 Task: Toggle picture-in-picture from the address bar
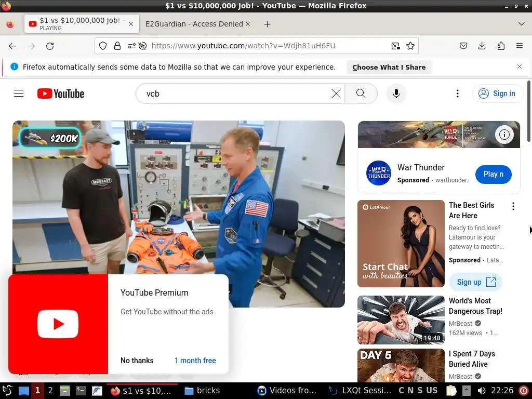(395, 46)
